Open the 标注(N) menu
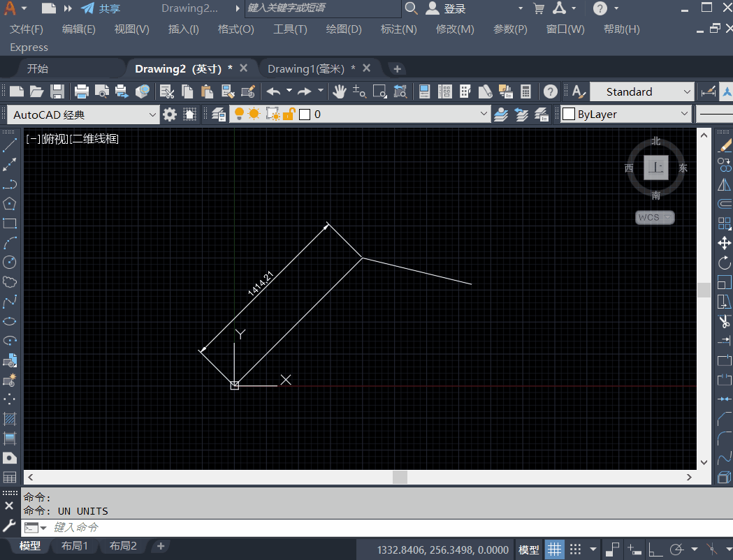 [x=398, y=29]
